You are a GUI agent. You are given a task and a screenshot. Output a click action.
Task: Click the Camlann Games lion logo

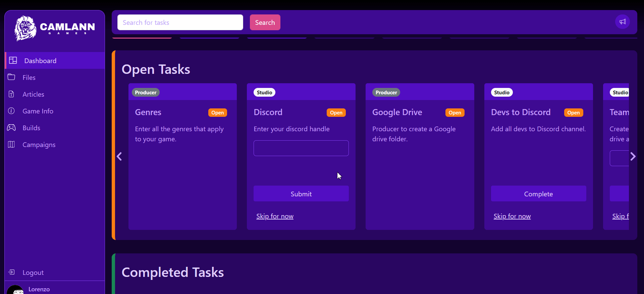25,28
